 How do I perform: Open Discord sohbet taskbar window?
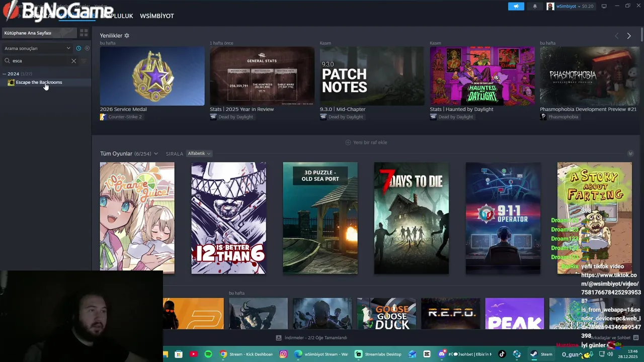click(465, 354)
